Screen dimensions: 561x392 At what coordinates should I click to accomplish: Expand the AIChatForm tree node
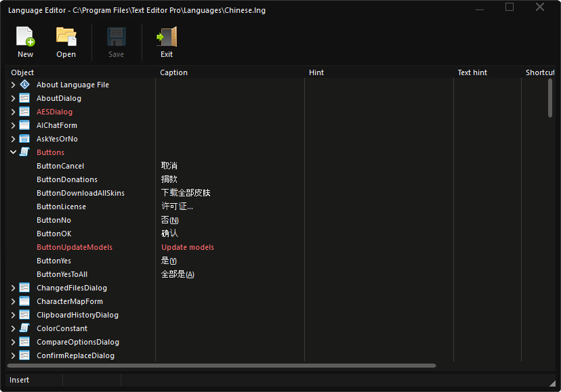click(x=13, y=125)
